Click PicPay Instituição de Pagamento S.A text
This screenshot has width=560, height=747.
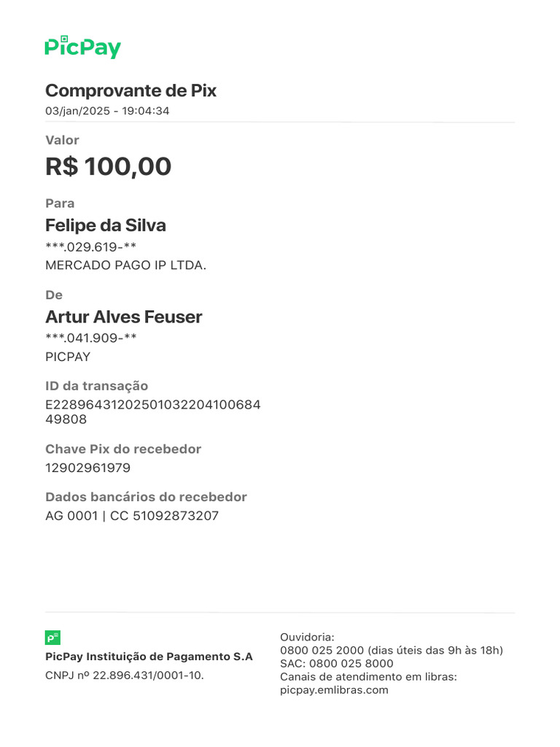tap(149, 657)
